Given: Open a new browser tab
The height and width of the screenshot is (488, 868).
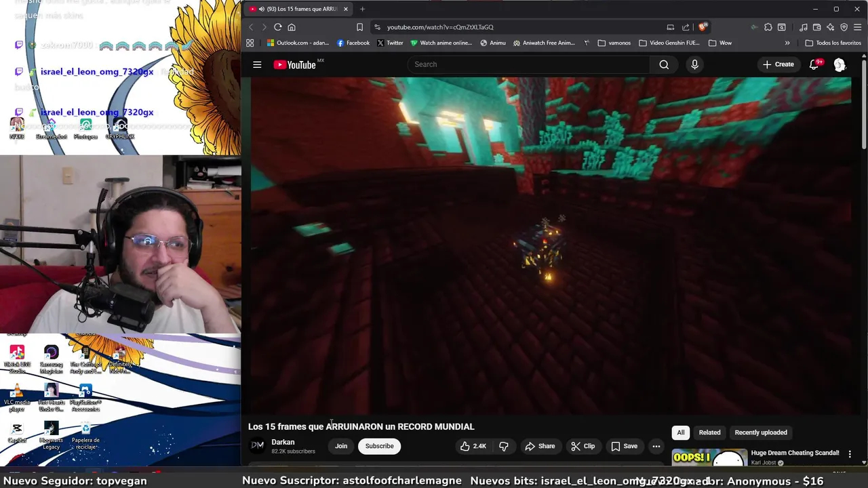Looking at the screenshot, I should tap(362, 9).
